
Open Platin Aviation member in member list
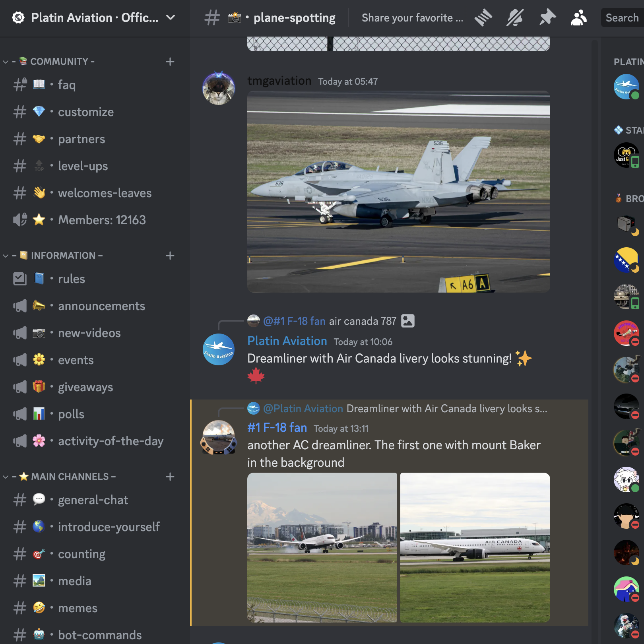(x=627, y=87)
